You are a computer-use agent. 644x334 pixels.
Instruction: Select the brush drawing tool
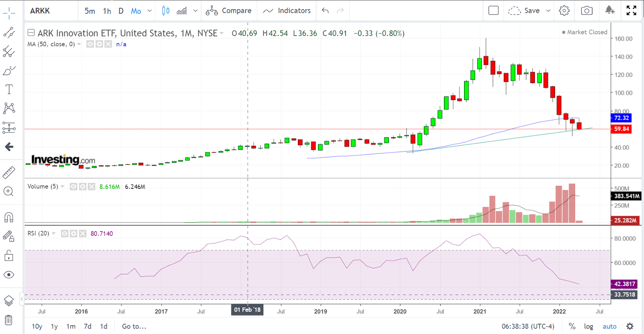point(9,71)
